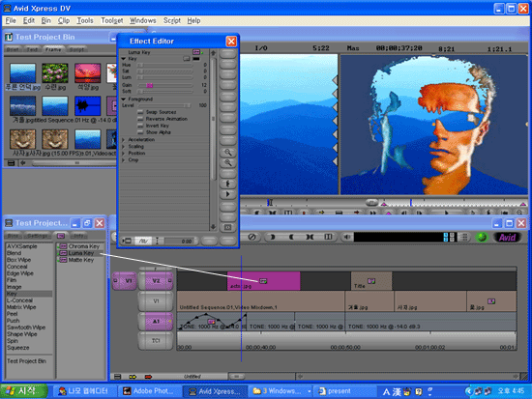Toggle the Invert Key option
Viewport: 532px width, 399px height.
pyautogui.click(x=140, y=126)
